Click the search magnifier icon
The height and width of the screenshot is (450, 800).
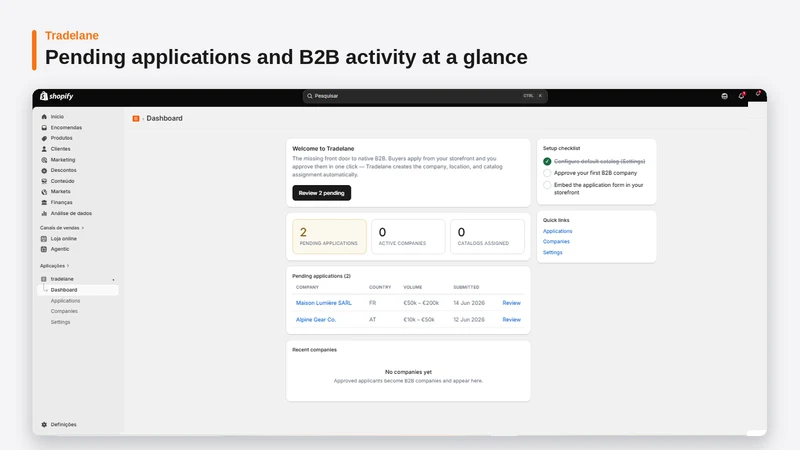[310, 96]
